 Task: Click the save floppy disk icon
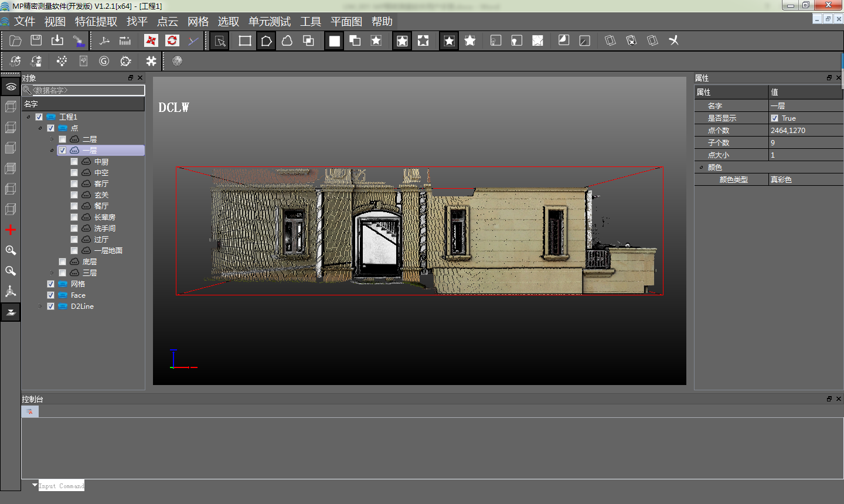coord(36,40)
